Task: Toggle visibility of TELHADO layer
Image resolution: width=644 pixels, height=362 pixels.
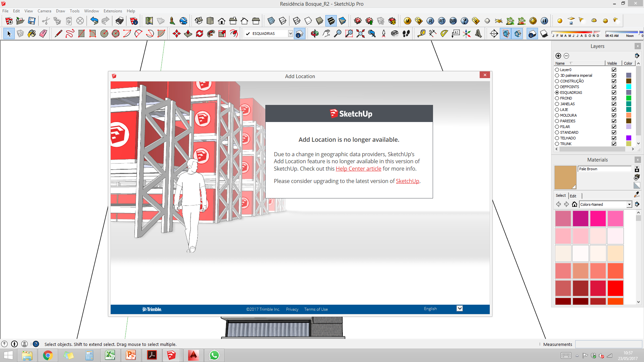Action: [614, 138]
